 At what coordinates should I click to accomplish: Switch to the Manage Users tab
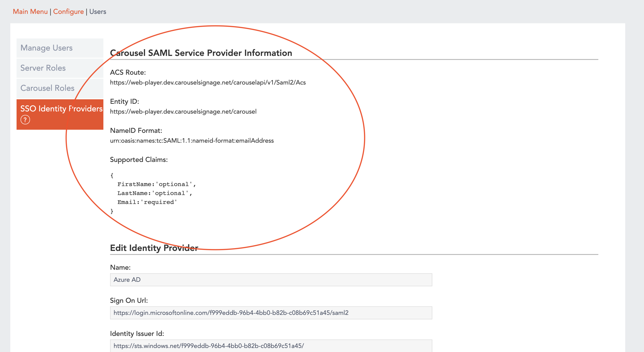(47, 48)
